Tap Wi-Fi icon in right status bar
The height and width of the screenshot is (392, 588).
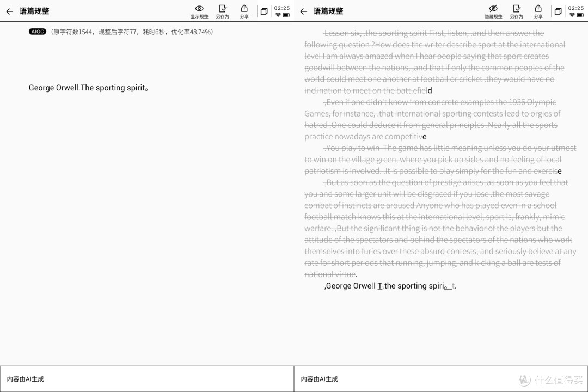pyautogui.click(x=572, y=15)
